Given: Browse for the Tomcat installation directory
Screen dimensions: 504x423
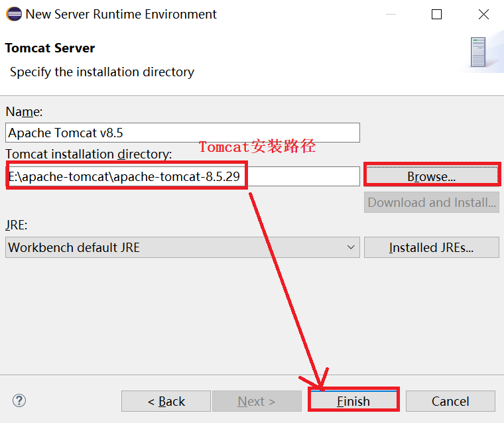Looking at the screenshot, I should tap(432, 176).
